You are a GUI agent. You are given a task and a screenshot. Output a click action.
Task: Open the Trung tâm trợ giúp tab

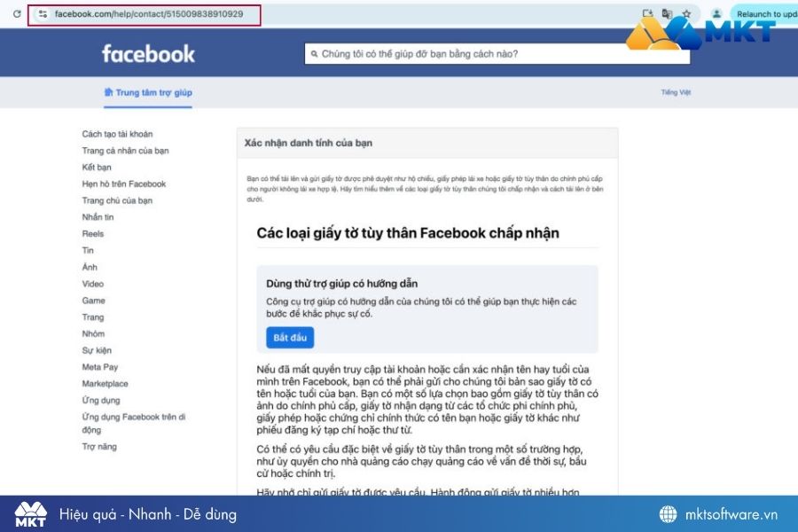[148, 92]
